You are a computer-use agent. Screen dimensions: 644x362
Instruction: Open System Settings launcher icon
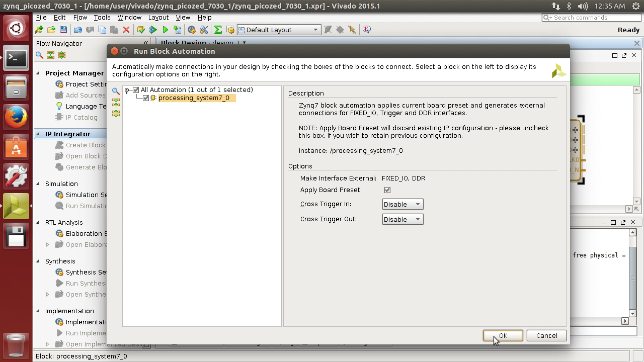pyautogui.click(x=16, y=176)
